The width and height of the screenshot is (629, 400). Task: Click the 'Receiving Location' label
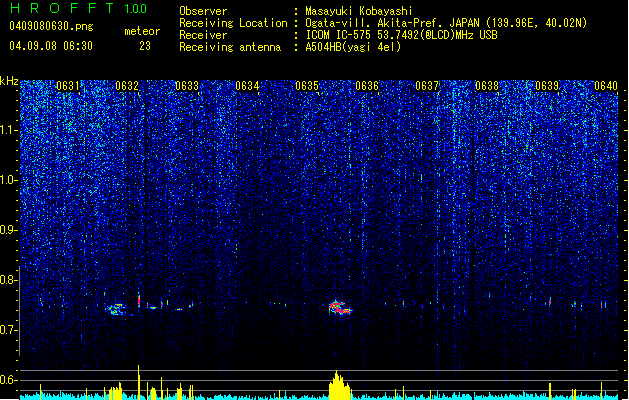pos(233,23)
